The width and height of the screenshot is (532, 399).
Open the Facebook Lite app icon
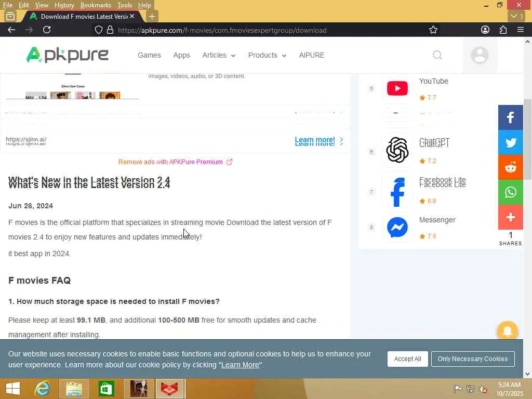(397, 192)
